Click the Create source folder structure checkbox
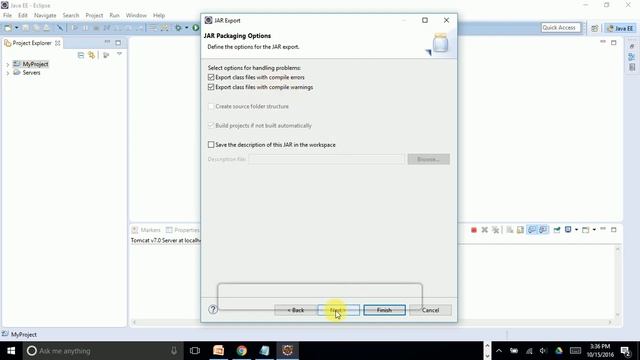Screen dimensions: 640x360 pos(211,106)
